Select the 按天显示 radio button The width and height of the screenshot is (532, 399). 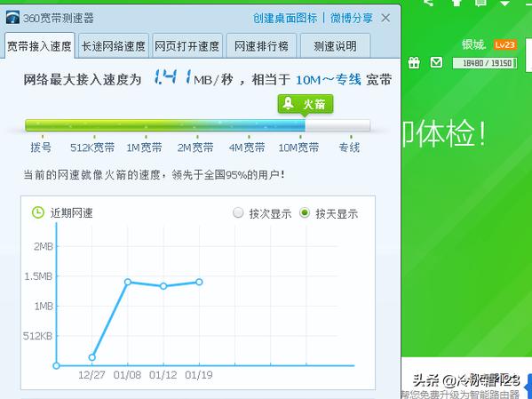pyautogui.click(x=305, y=213)
